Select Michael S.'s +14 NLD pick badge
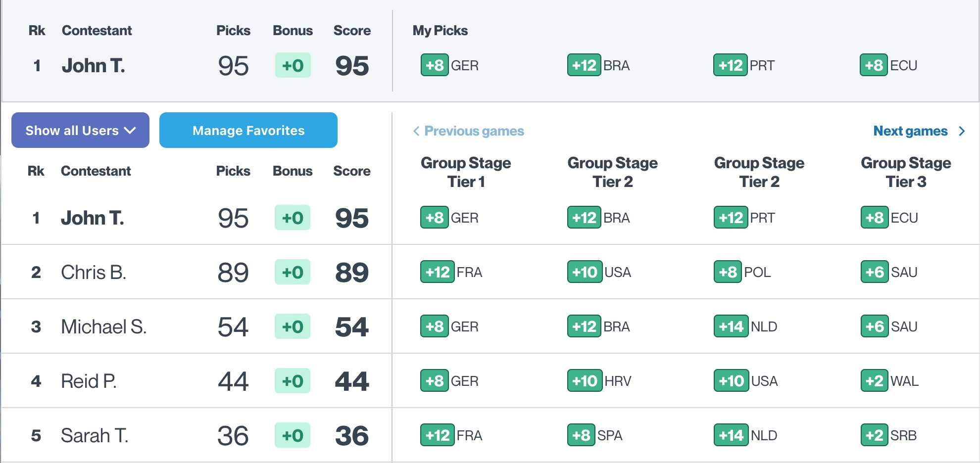980x463 pixels. [x=745, y=326]
